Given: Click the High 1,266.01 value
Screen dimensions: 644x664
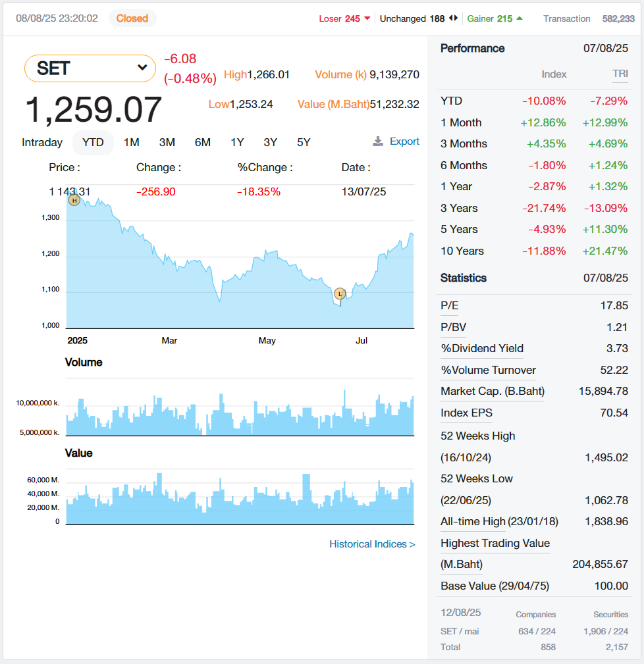Looking at the screenshot, I should point(268,74).
